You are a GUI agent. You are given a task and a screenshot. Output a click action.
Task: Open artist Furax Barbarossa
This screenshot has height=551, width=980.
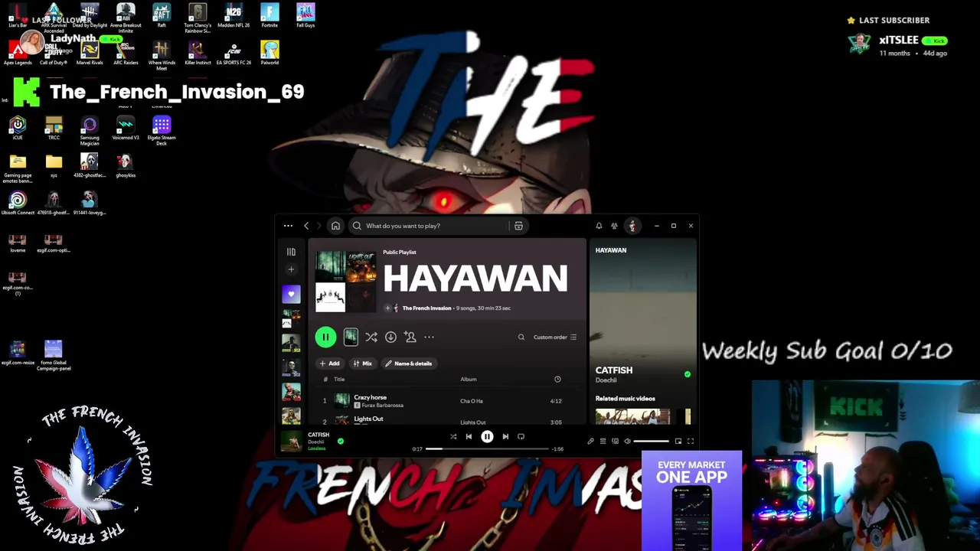[x=383, y=405]
